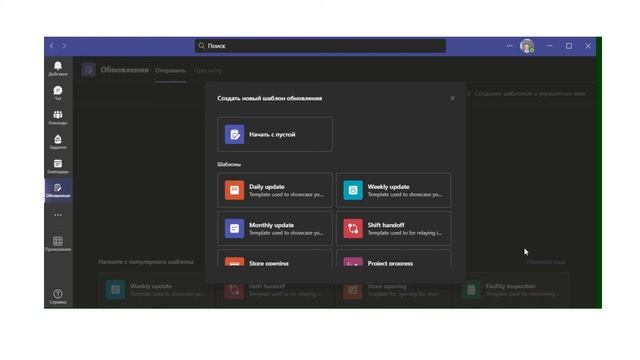Viewport: 640px width, 360px height.
Task: Open the Teams (Команды) sidebar icon
Action: (58, 117)
